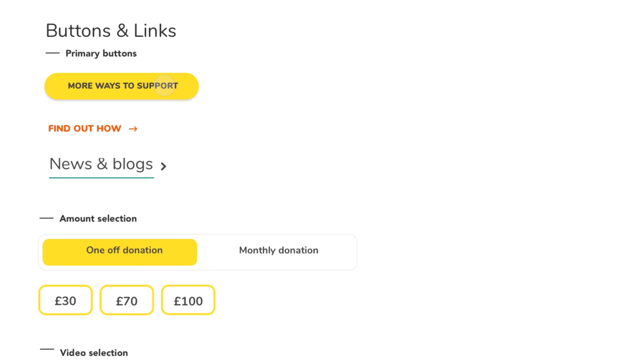Open the News & blogs link
The image size is (644, 362).
point(101,164)
